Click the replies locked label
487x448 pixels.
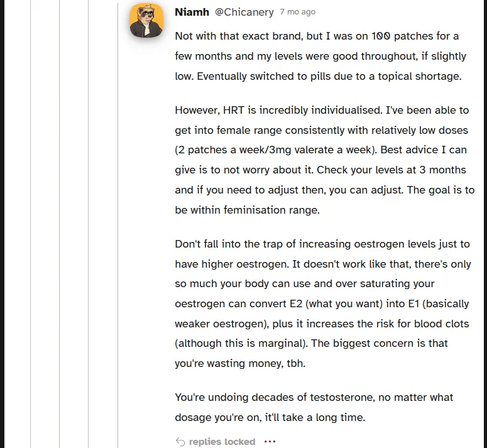222,442
